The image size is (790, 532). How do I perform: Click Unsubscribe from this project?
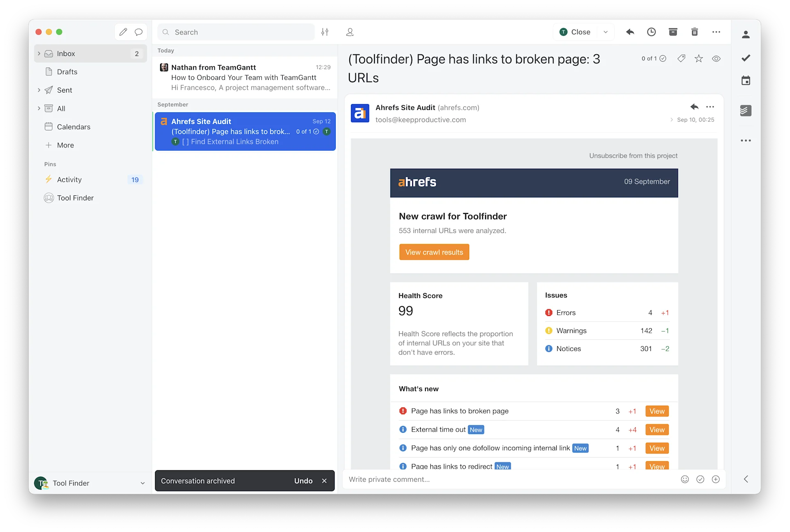633,156
